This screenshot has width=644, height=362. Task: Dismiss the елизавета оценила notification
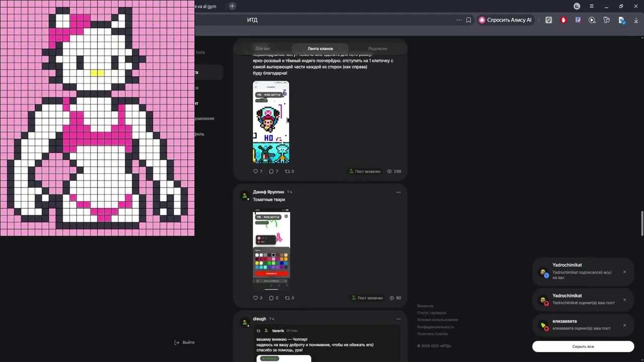tap(625, 325)
